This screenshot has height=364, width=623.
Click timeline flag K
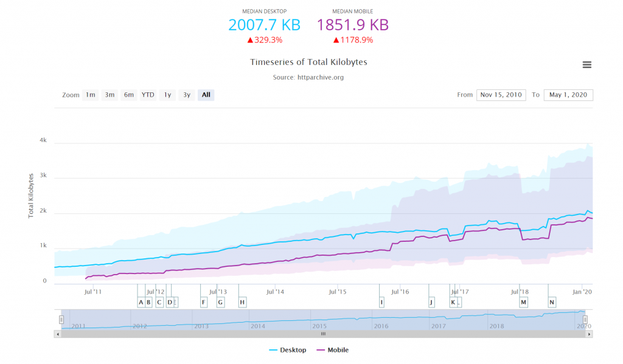point(453,303)
